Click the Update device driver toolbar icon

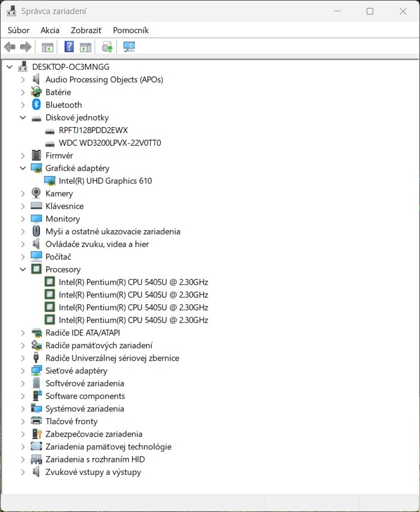tap(107, 47)
